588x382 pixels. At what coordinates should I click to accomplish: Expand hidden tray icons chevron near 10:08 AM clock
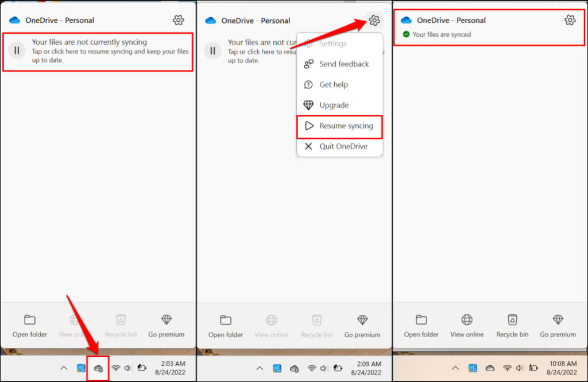[x=455, y=368]
